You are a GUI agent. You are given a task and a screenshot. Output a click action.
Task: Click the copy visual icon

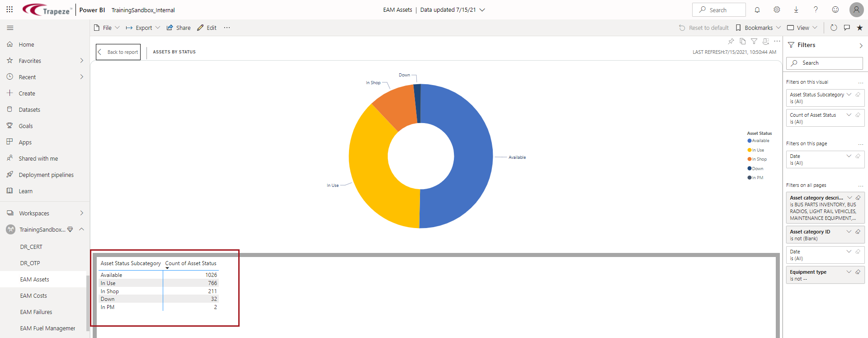coord(742,41)
